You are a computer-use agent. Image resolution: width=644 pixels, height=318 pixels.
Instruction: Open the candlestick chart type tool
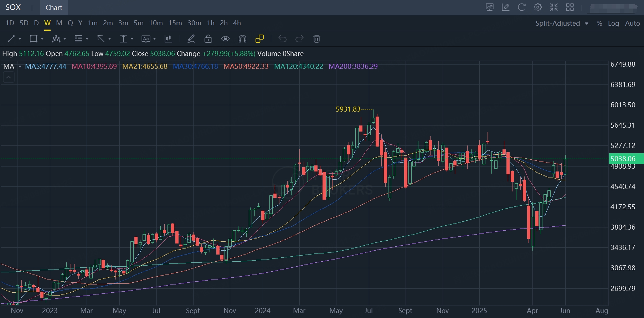[168, 39]
